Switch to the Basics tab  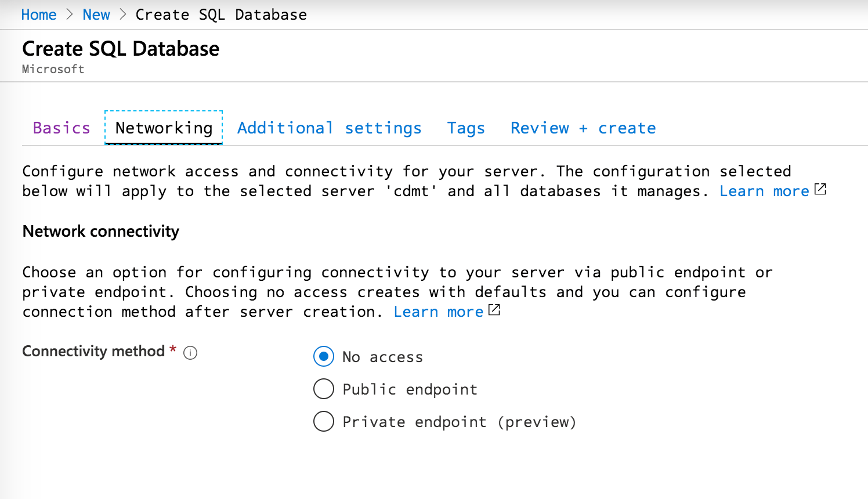[61, 128]
